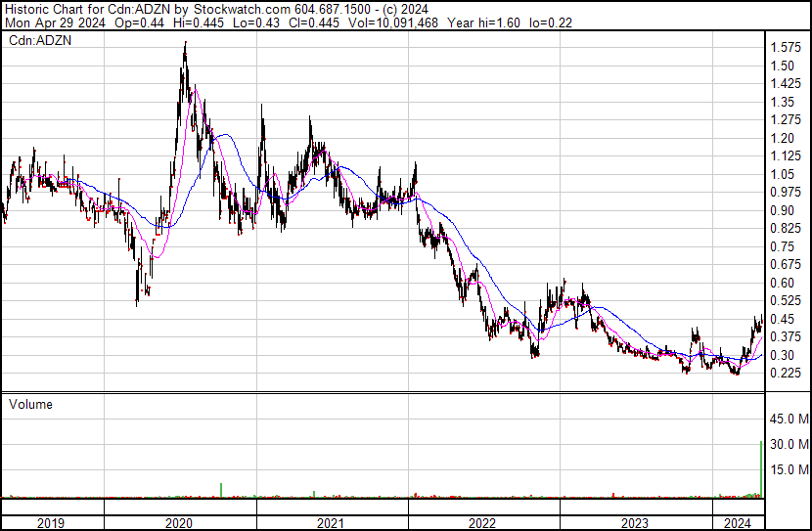
Task: Click the 1.575 price axis label
Action: 786,48
